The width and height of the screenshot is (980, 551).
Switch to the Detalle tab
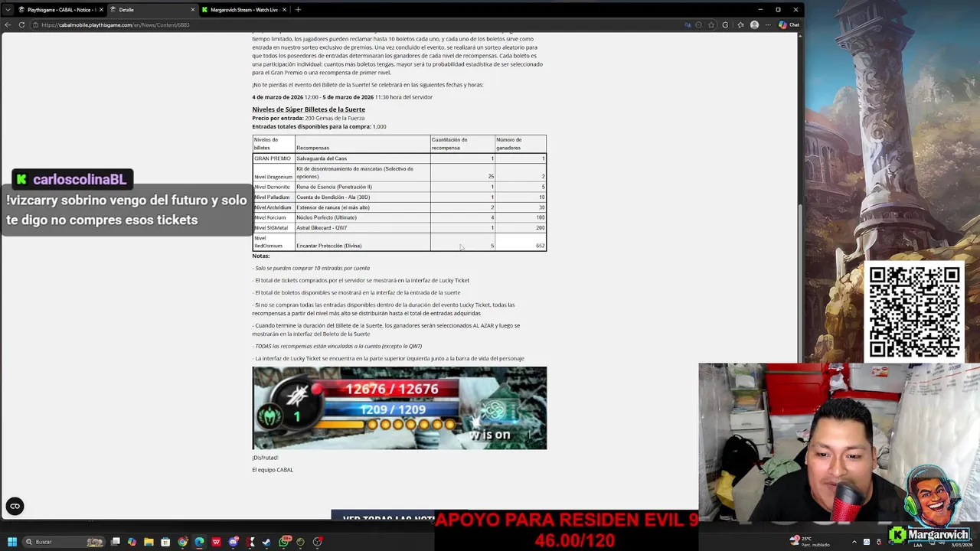tap(152, 10)
